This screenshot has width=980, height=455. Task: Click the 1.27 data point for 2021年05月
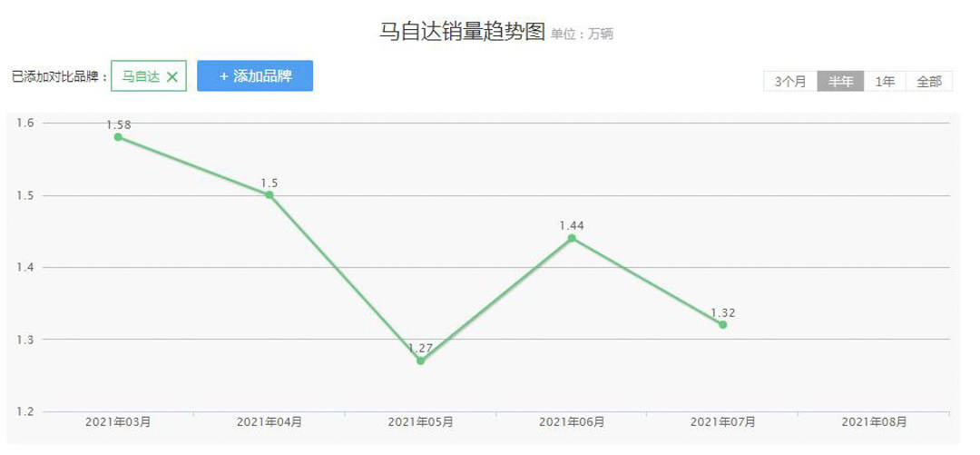[421, 361]
